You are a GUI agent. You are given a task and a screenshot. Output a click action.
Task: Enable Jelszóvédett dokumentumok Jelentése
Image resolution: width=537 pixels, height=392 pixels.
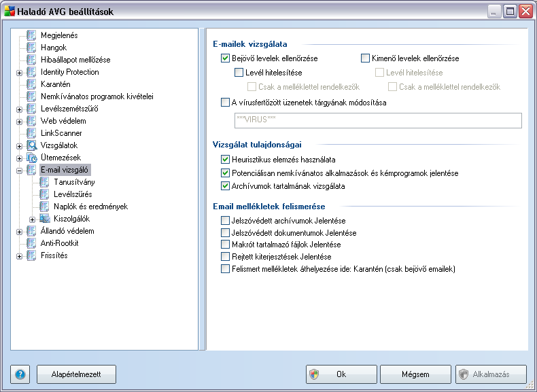(225, 233)
